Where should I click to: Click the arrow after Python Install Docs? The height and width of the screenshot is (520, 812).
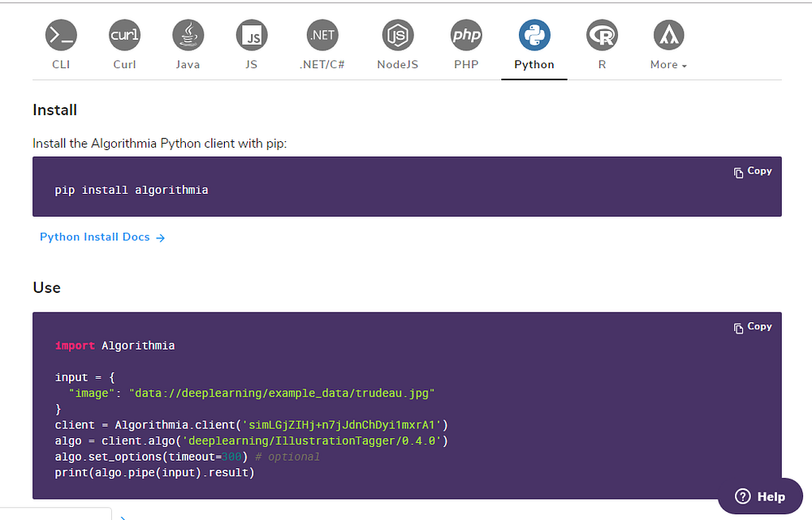161,238
